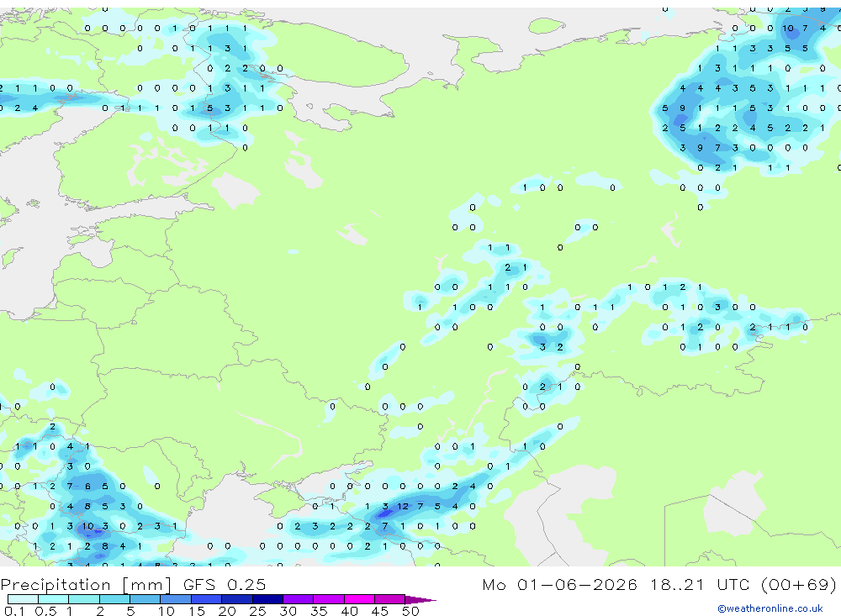The image size is (841, 616).
Task: Click the 0.1–0.5 mm palest legend swatch
Action: pos(23,599)
